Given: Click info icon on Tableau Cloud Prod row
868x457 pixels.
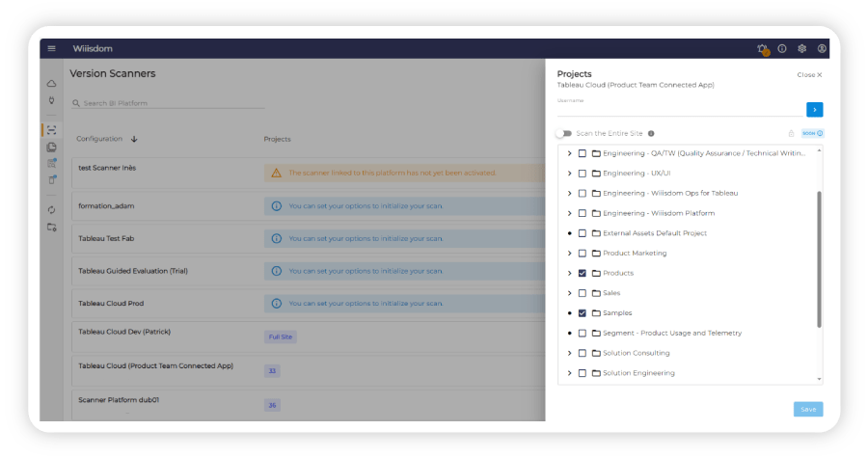Looking at the screenshot, I should point(276,304).
